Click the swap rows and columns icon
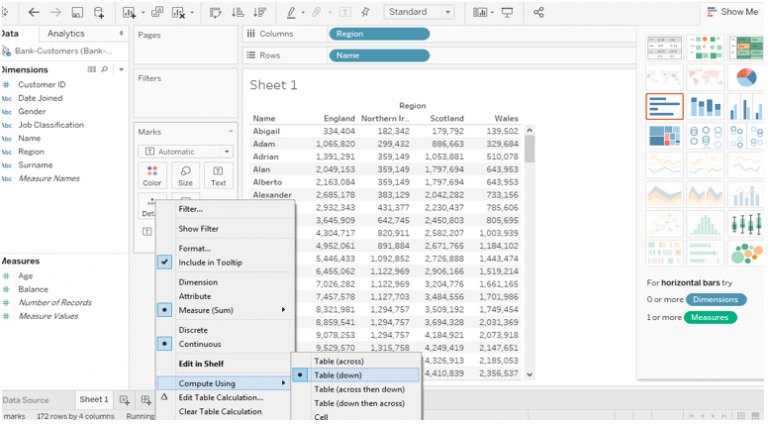Image resolution: width=768 pixels, height=424 pixels. tap(216, 12)
